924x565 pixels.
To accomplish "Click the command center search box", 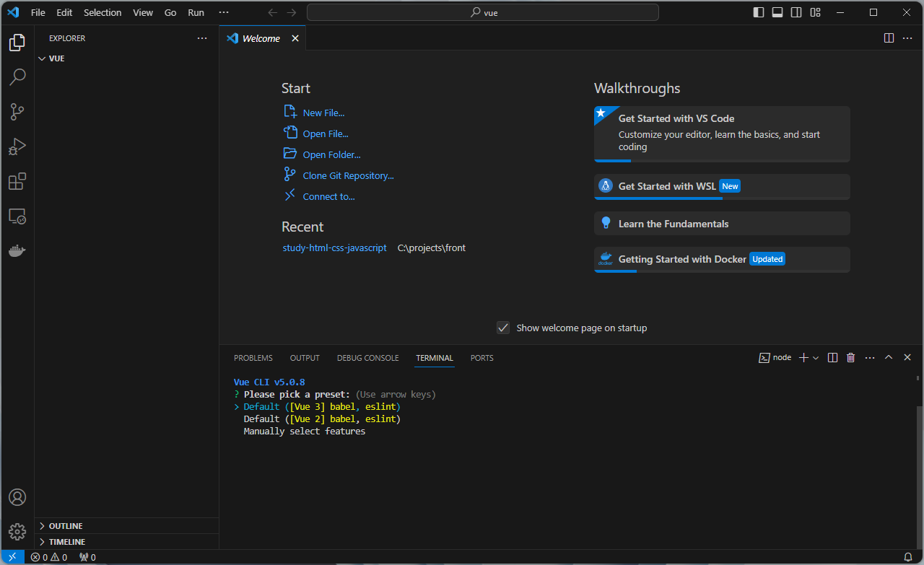I will point(483,12).
